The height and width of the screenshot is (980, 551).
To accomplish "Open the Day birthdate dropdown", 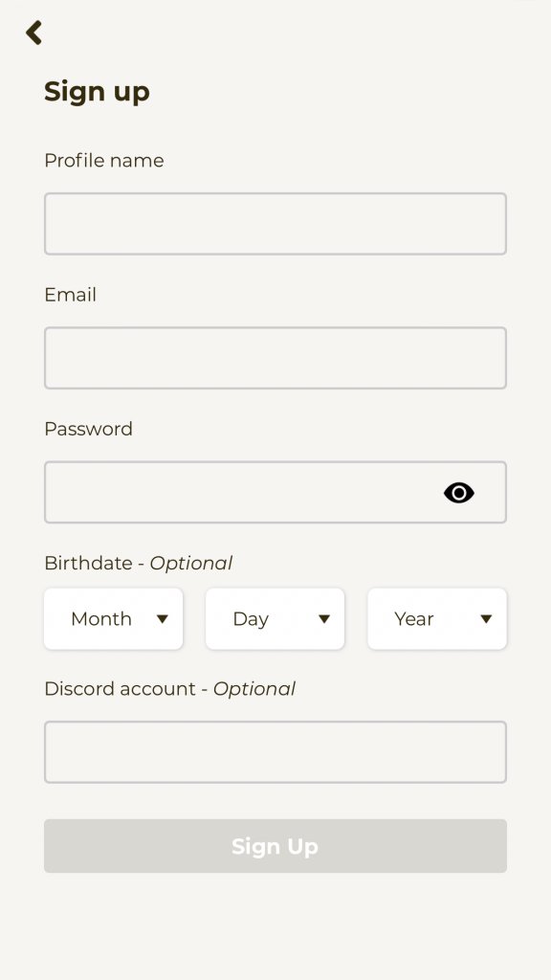I will tap(275, 619).
